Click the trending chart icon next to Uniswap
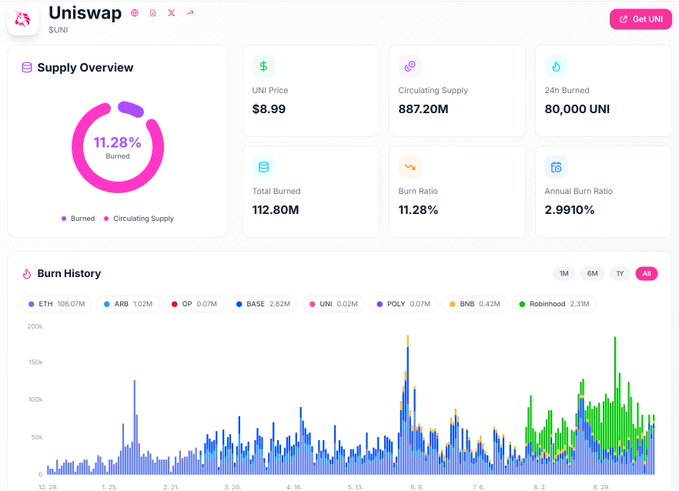 190,13
